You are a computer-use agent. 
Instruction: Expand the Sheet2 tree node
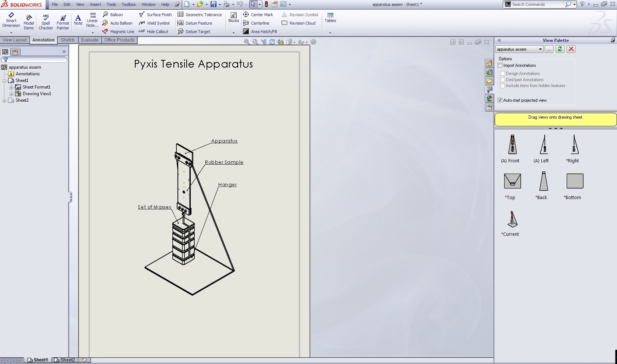(x=4, y=100)
